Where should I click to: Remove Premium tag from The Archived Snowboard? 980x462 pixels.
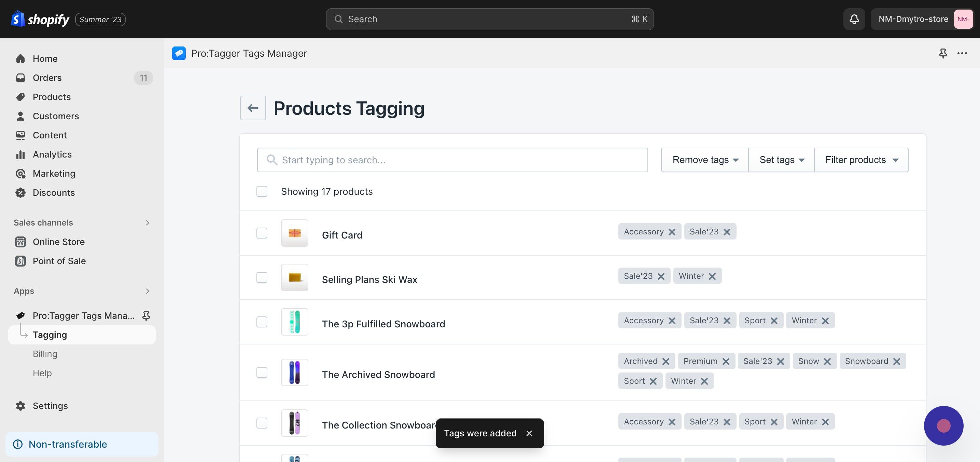pos(726,361)
